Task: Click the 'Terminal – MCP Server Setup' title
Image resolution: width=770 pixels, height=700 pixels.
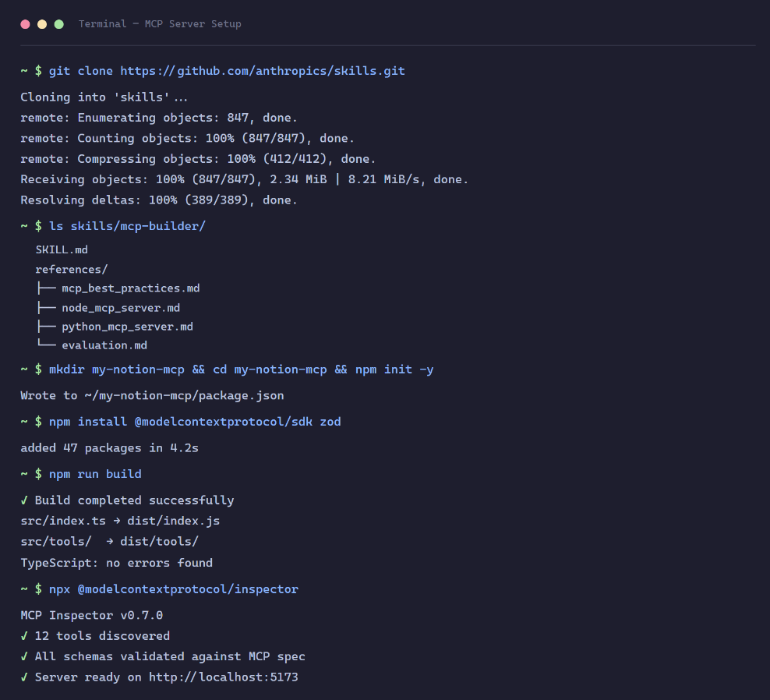Action: point(160,24)
